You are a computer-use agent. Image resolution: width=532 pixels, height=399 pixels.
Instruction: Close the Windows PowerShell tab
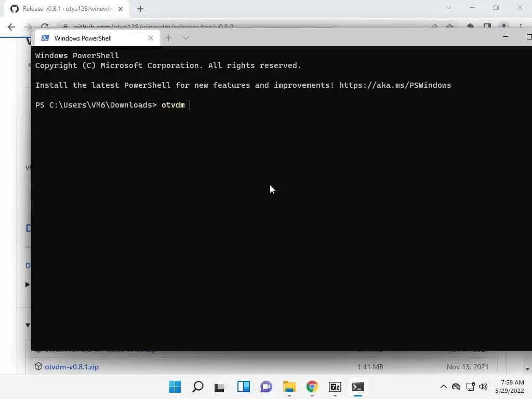click(x=151, y=38)
